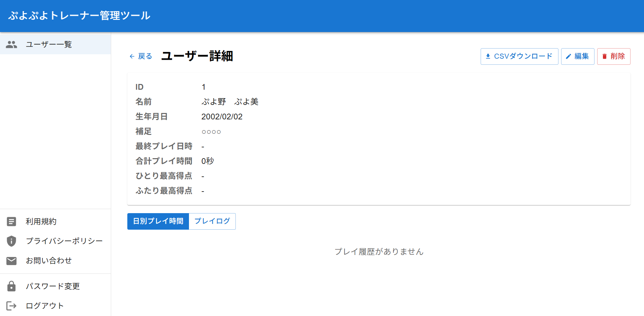Screen dimensions: 644x316
Task: Click the envelope icon for お問い合わせ
Action: (x=11, y=261)
